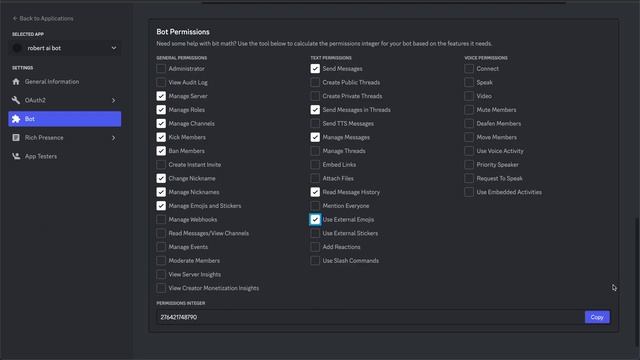Uncheck the Ban Members permission
The image size is (640, 360).
(161, 151)
